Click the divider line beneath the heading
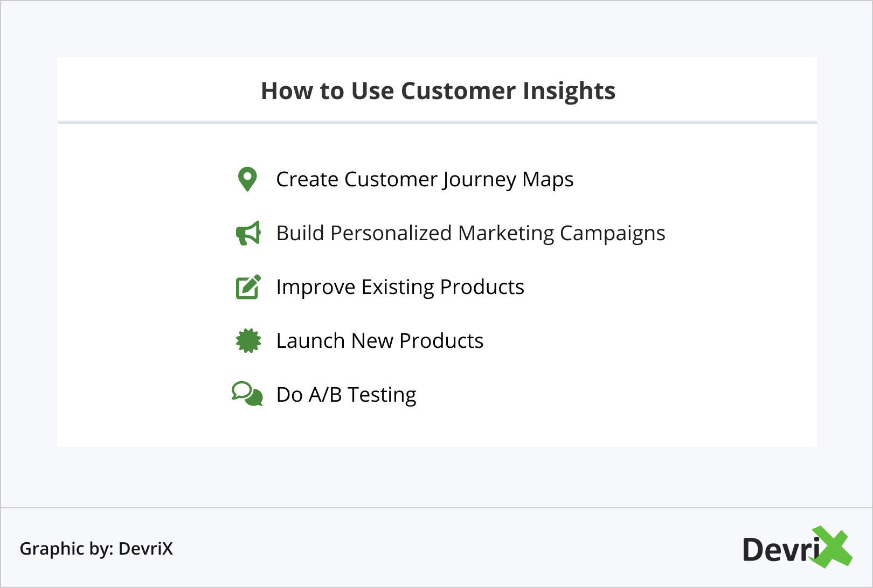 click(437, 122)
